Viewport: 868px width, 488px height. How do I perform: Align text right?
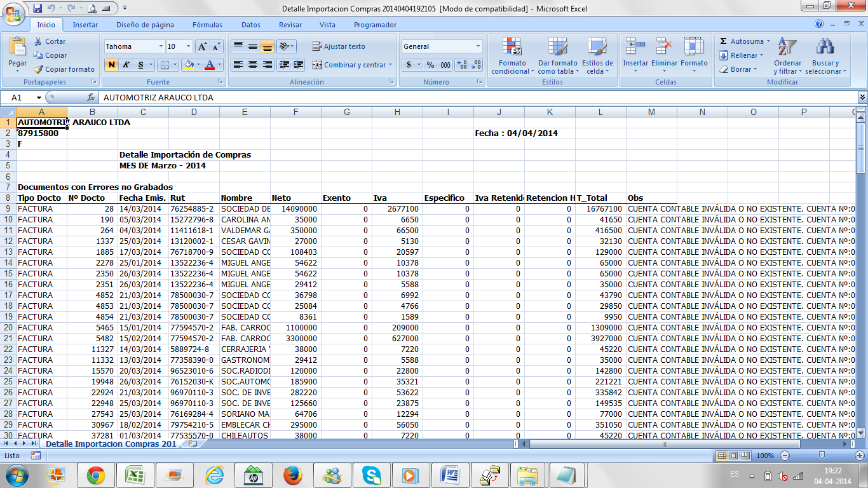click(267, 65)
